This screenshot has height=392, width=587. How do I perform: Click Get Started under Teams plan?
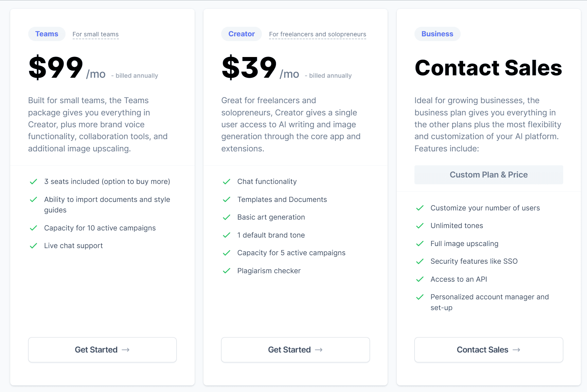point(102,350)
